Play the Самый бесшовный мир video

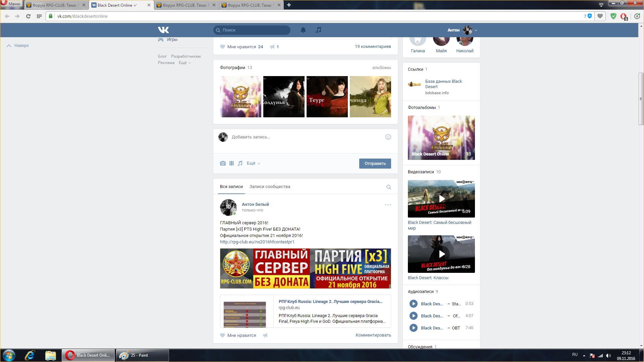tap(441, 199)
